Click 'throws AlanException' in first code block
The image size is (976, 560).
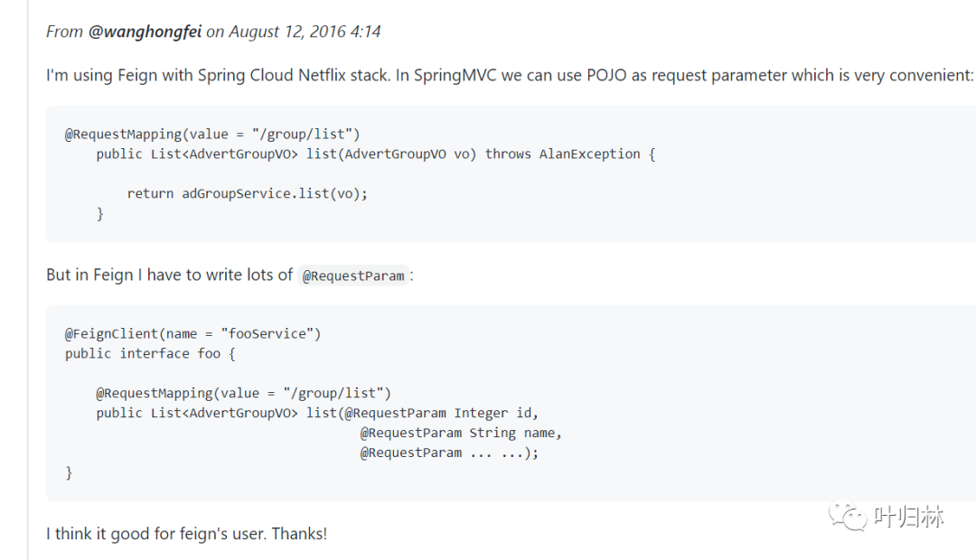[563, 154]
